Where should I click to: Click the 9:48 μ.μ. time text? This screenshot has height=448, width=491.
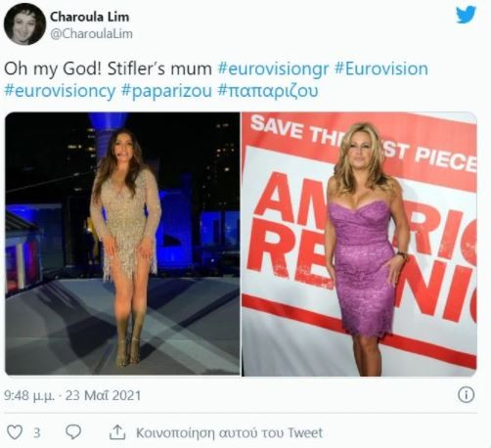[29, 395]
